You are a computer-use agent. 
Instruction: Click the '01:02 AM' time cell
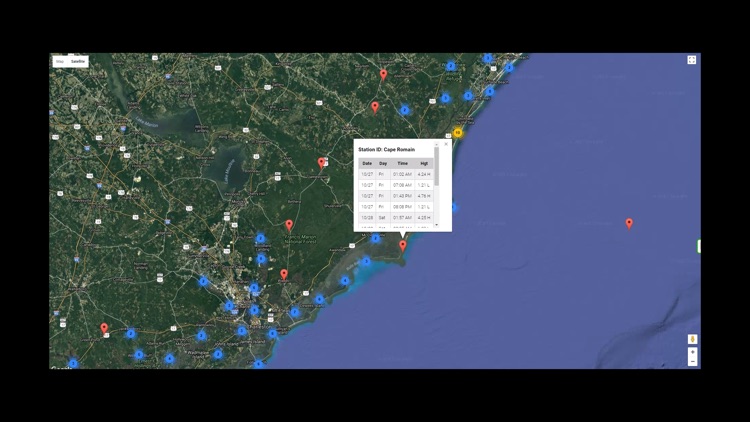(x=402, y=174)
